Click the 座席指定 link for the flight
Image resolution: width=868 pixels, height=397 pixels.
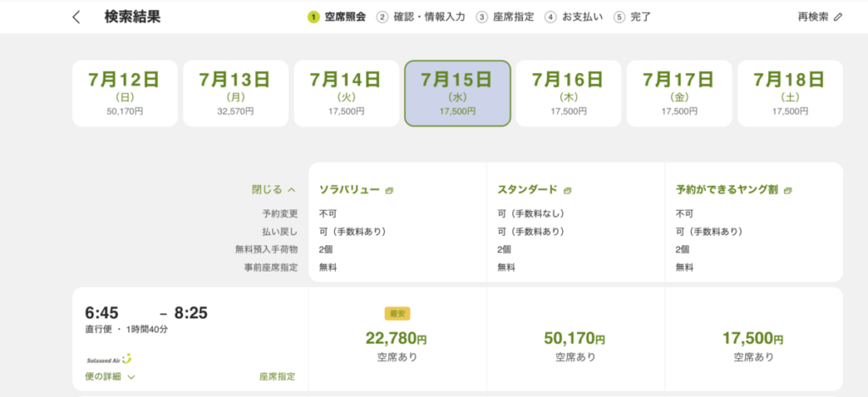coord(277,377)
